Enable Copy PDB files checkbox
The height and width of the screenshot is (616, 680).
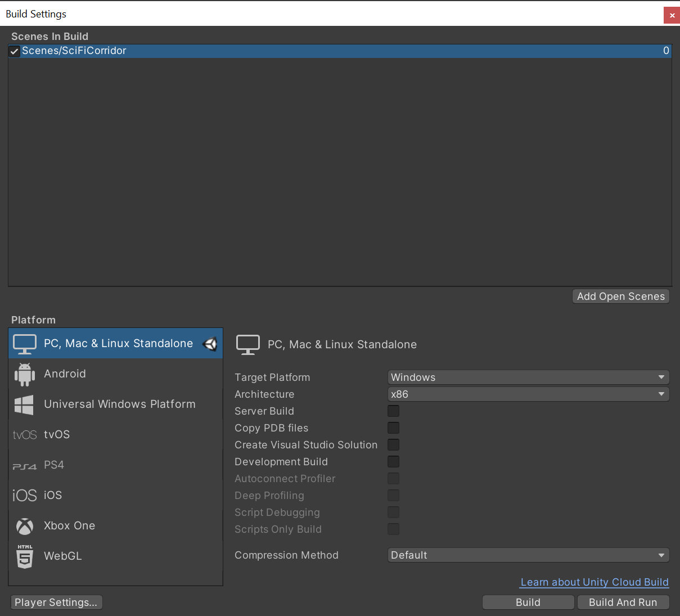coord(394,428)
